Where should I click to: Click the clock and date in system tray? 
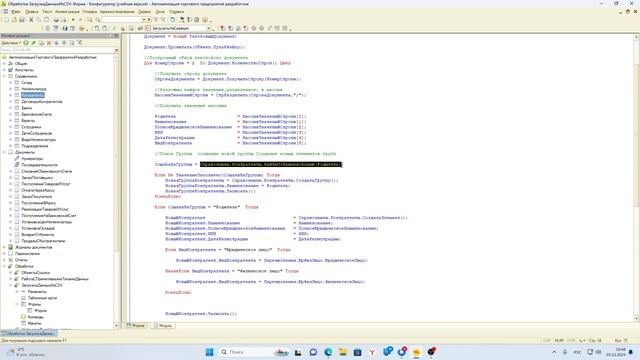616,352
